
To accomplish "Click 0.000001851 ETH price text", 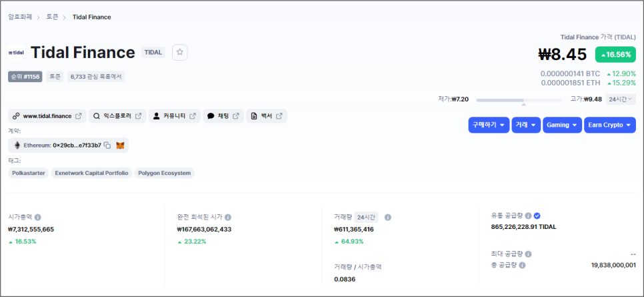I will click(x=571, y=83).
